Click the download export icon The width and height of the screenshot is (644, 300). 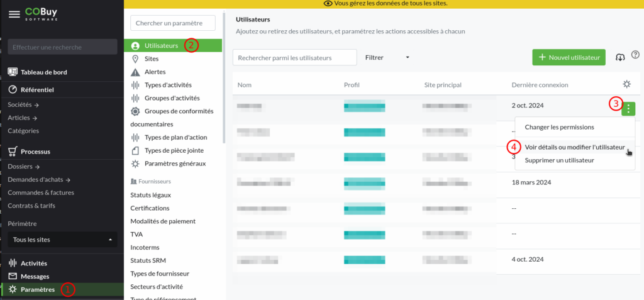tap(620, 57)
